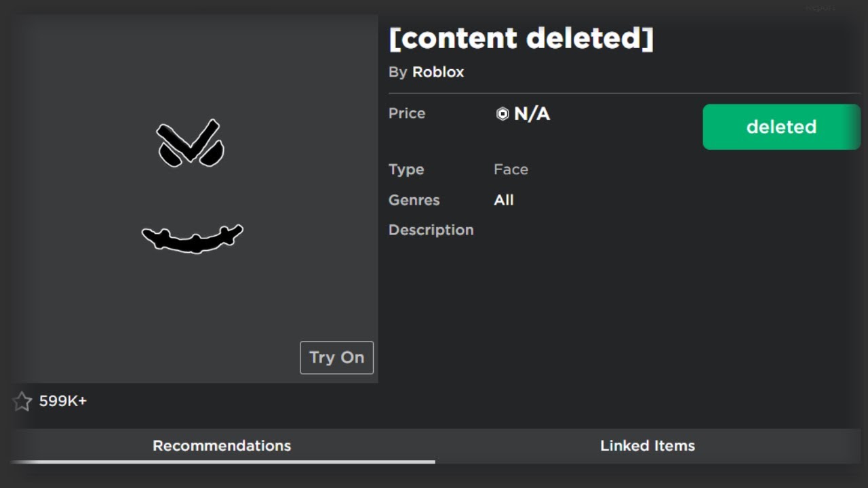Select the All genre link
This screenshot has width=868, height=488.
(504, 200)
